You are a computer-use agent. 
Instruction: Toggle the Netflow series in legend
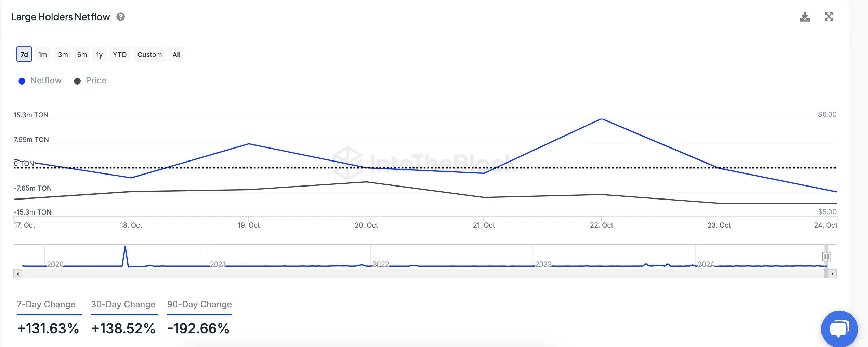(40, 81)
